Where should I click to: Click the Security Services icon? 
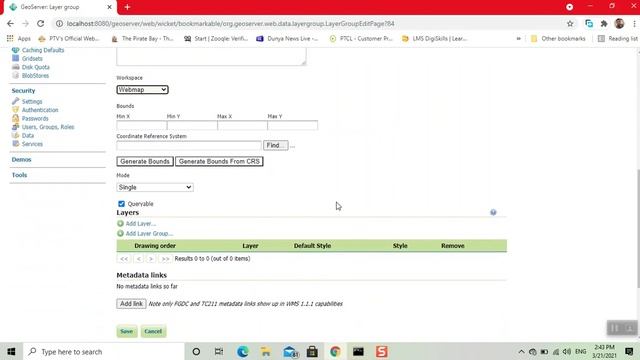point(16,144)
